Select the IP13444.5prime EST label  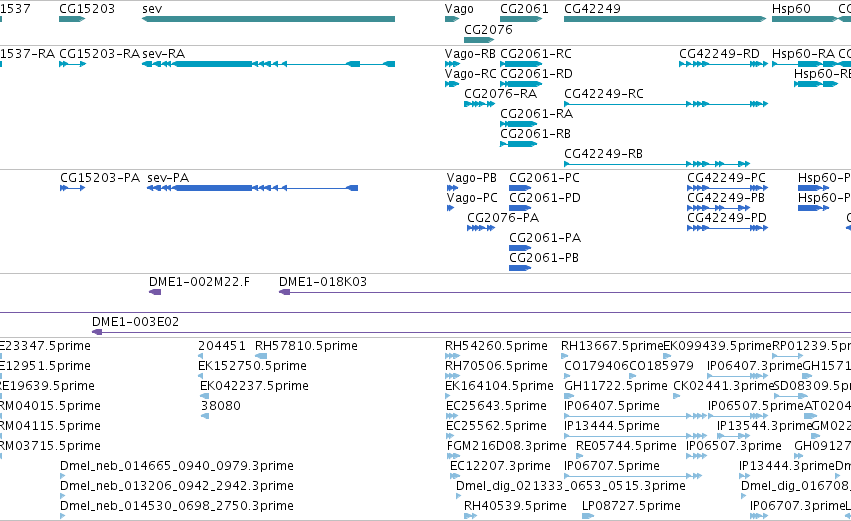tap(612, 427)
